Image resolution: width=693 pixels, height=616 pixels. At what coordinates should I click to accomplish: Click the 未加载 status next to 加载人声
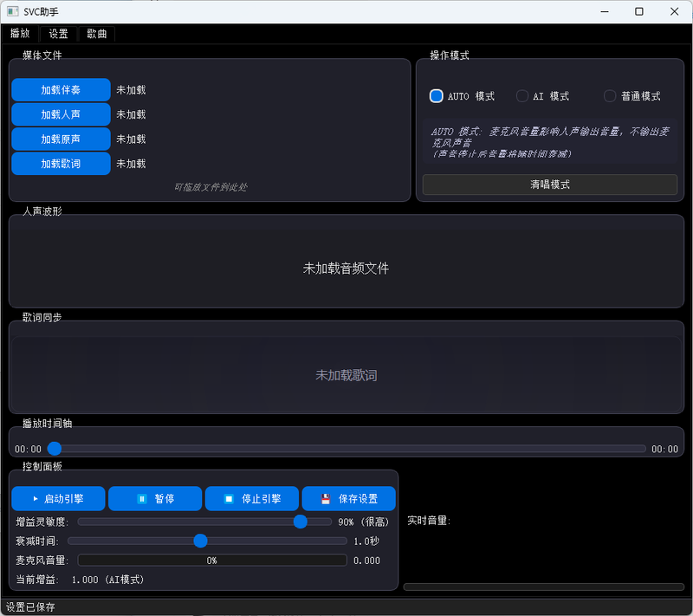[131, 114]
